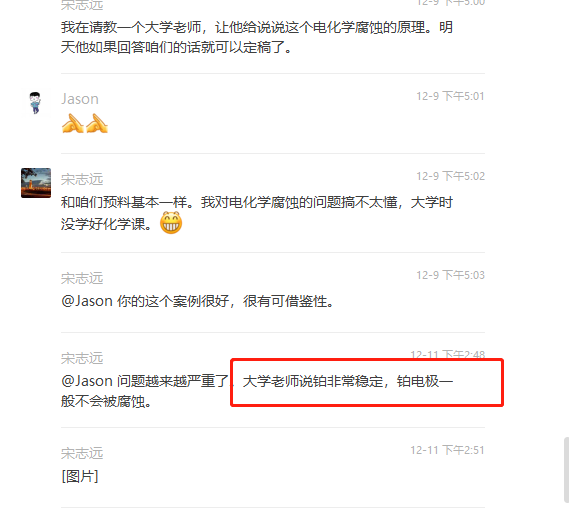The width and height of the screenshot is (569, 509).
Task: Click the Jason sender name
Action: coord(80,99)
